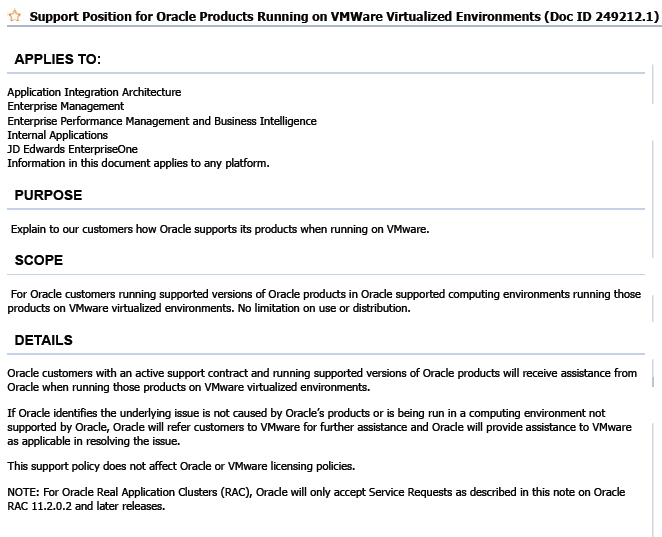
Task: Select the document title with Doc ID 249212.1
Action: pos(344,16)
